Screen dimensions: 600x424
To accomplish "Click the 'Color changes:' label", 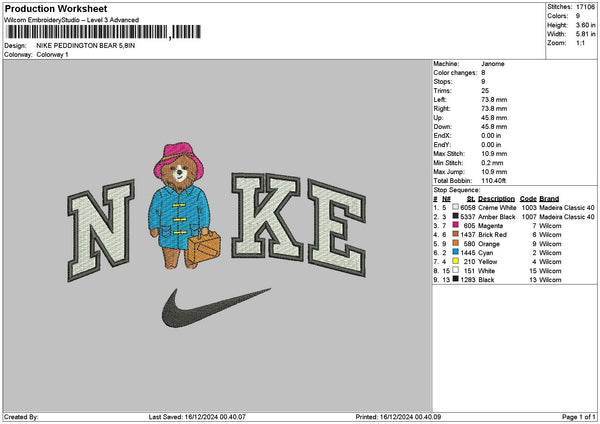I will pyautogui.click(x=455, y=73).
